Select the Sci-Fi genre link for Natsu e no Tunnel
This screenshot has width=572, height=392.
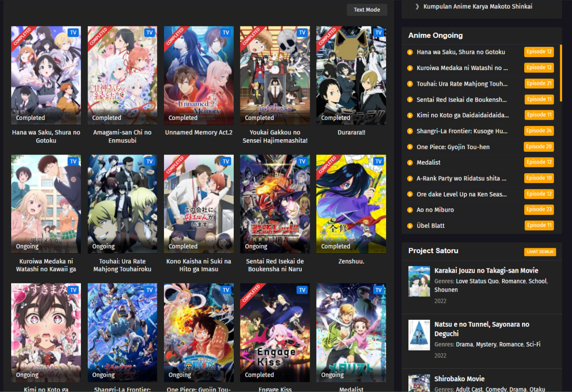click(x=533, y=345)
